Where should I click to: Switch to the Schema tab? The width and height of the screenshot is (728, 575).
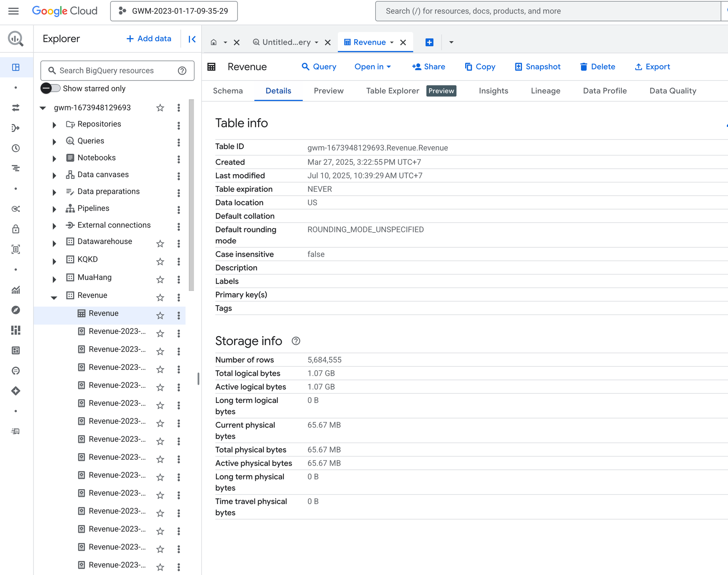228,91
